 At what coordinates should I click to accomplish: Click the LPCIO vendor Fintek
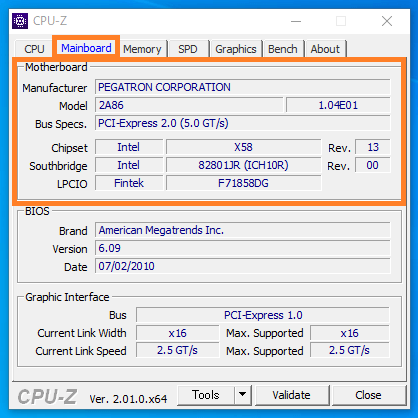pyautogui.click(x=129, y=183)
